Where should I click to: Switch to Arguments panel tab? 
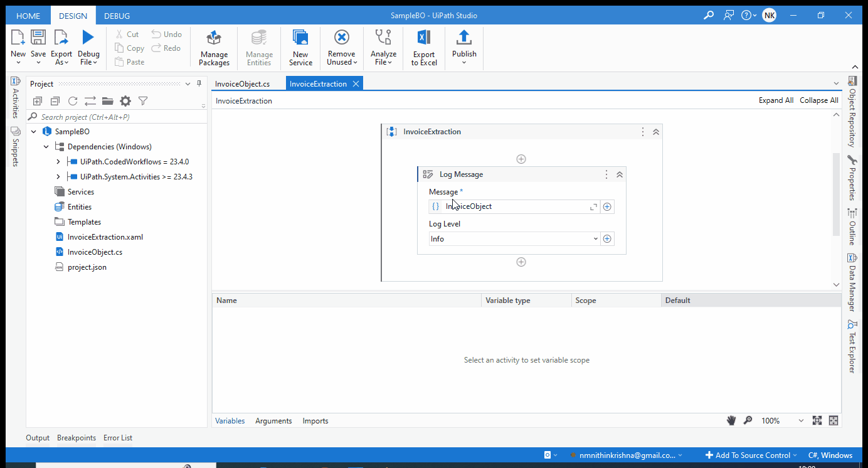coord(273,421)
